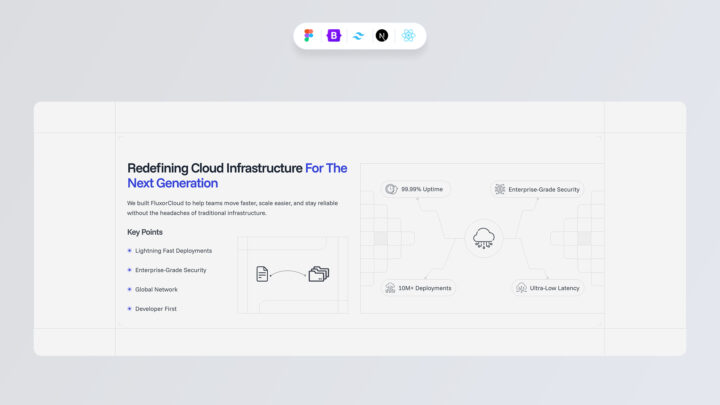Viewport: 720px width, 405px height.
Task: Click the Figma logo icon
Action: click(x=309, y=35)
